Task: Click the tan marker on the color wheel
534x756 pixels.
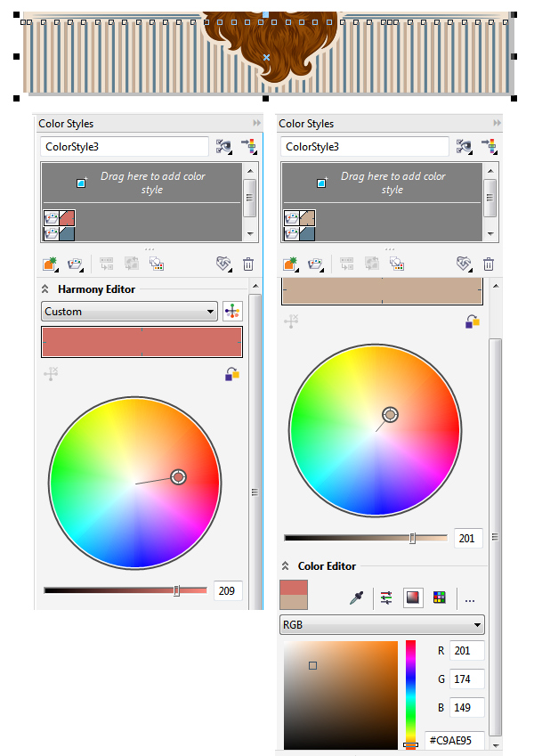Action: click(x=390, y=415)
